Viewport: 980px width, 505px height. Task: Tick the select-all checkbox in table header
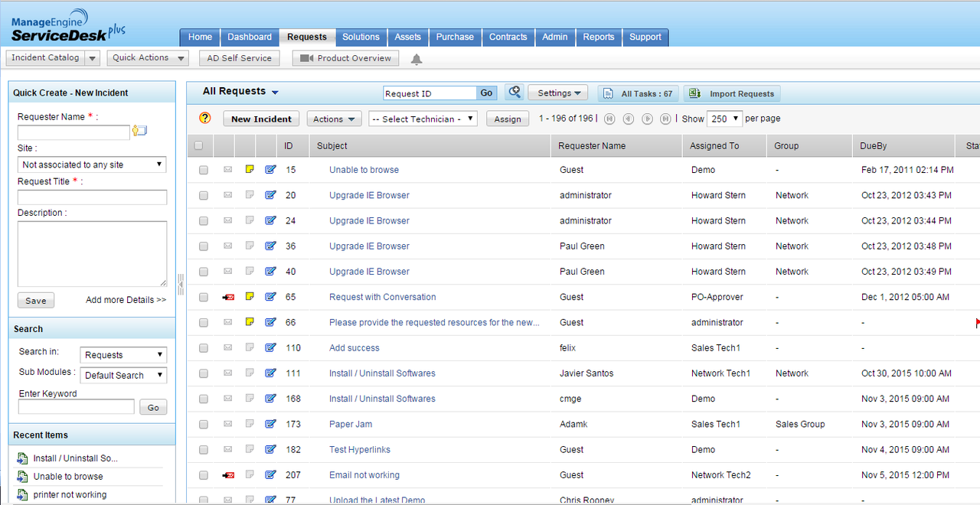199,145
